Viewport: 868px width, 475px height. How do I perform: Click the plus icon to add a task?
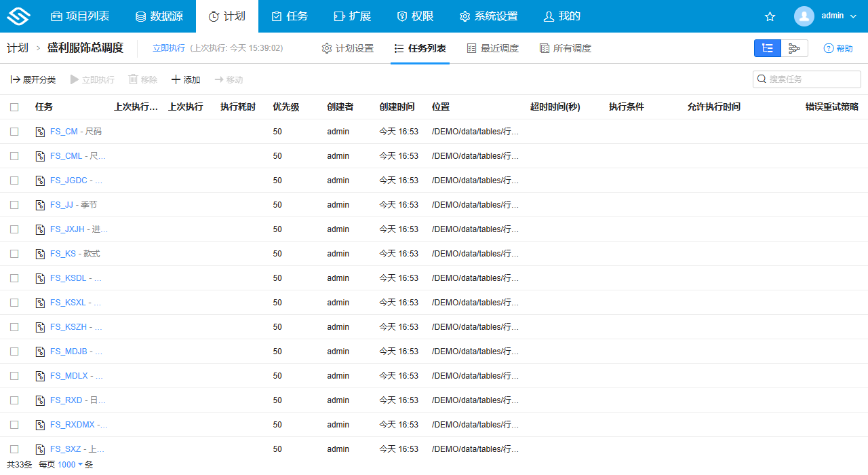[176, 79]
